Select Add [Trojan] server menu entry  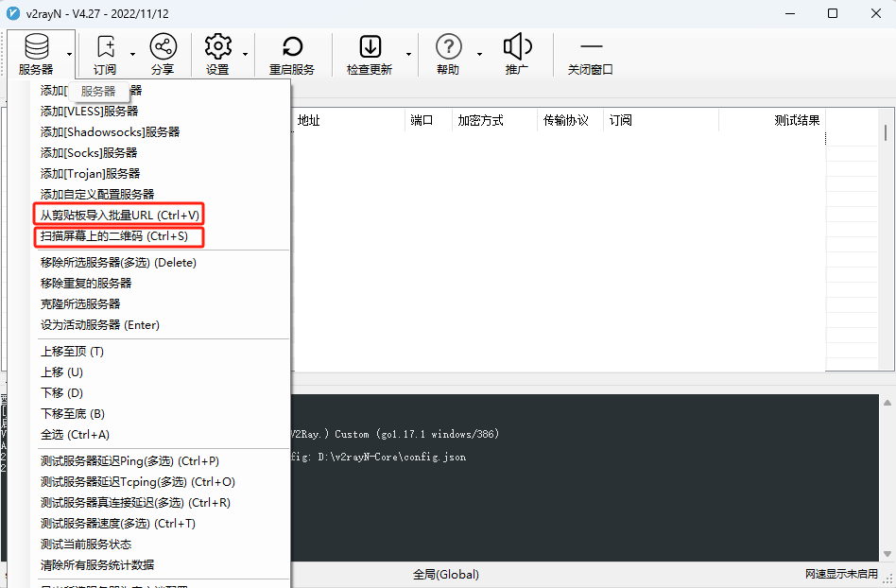91,174
